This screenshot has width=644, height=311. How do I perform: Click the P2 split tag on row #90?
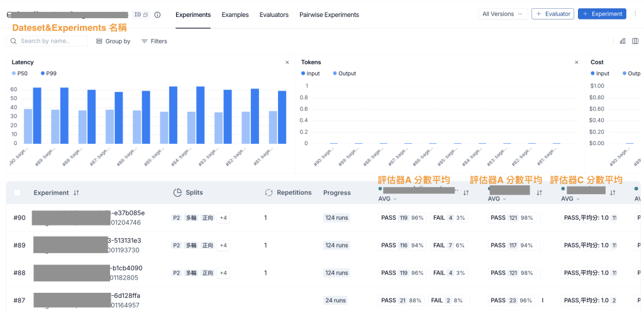(x=177, y=218)
